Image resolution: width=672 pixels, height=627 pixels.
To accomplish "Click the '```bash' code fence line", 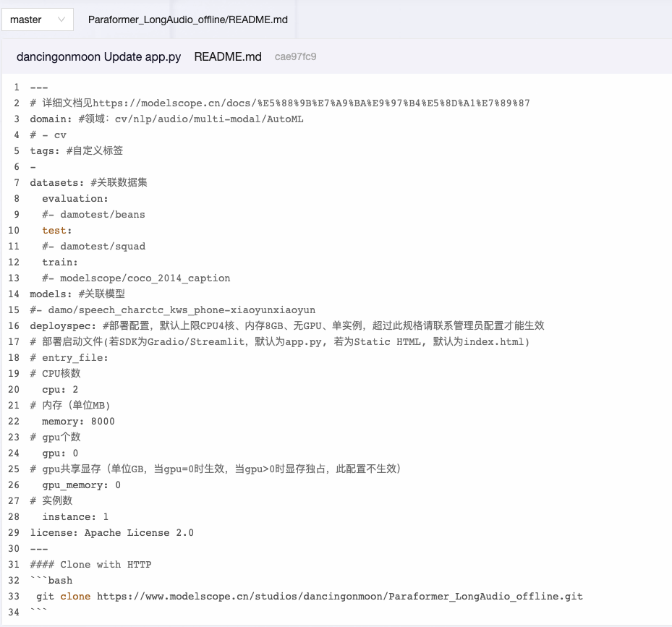I will click(x=51, y=580).
